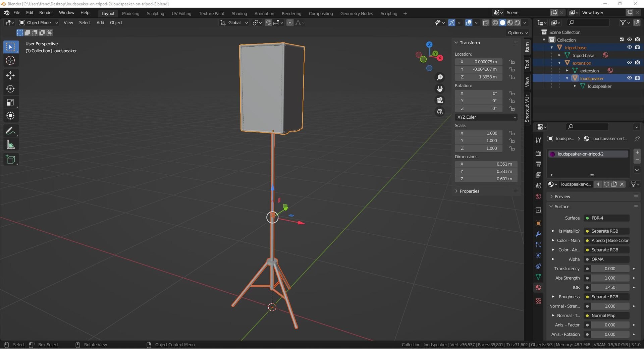This screenshot has height=349, width=644.
Task: Click the Albedo | Base Color link button
Action: point(606,240)
